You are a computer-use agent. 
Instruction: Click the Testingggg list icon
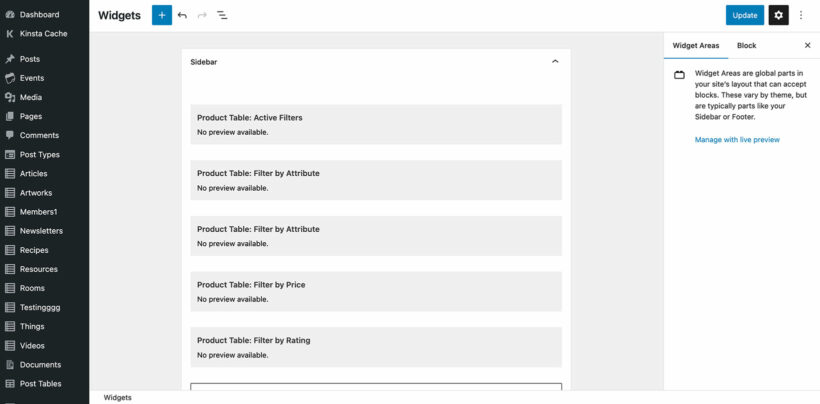[9, 307]
